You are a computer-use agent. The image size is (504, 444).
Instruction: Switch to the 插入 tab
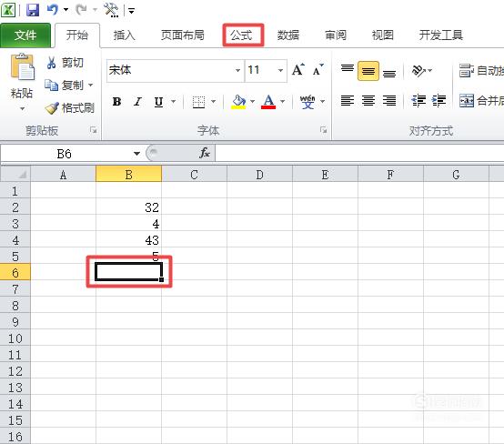(x=124, y=35)
